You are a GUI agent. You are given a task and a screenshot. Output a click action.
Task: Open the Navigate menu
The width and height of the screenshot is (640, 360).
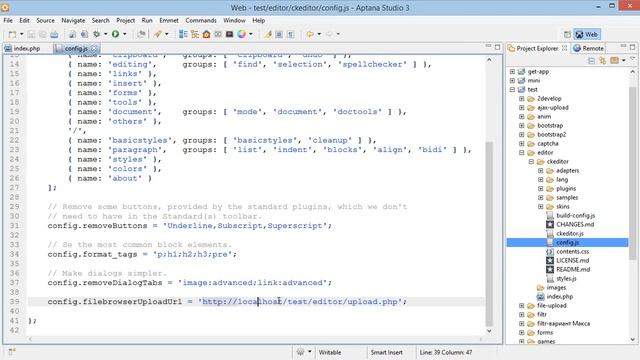pos(73,20)
